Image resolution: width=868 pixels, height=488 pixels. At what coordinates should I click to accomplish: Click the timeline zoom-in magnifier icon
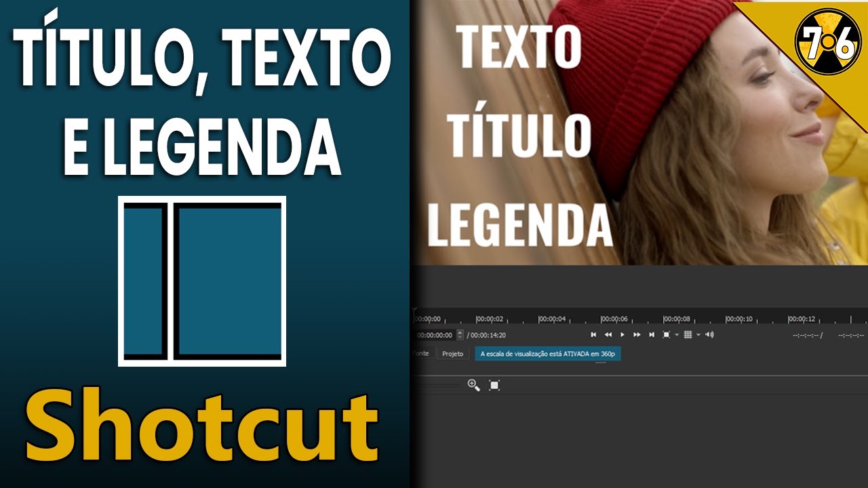click(x=473, y=385)
